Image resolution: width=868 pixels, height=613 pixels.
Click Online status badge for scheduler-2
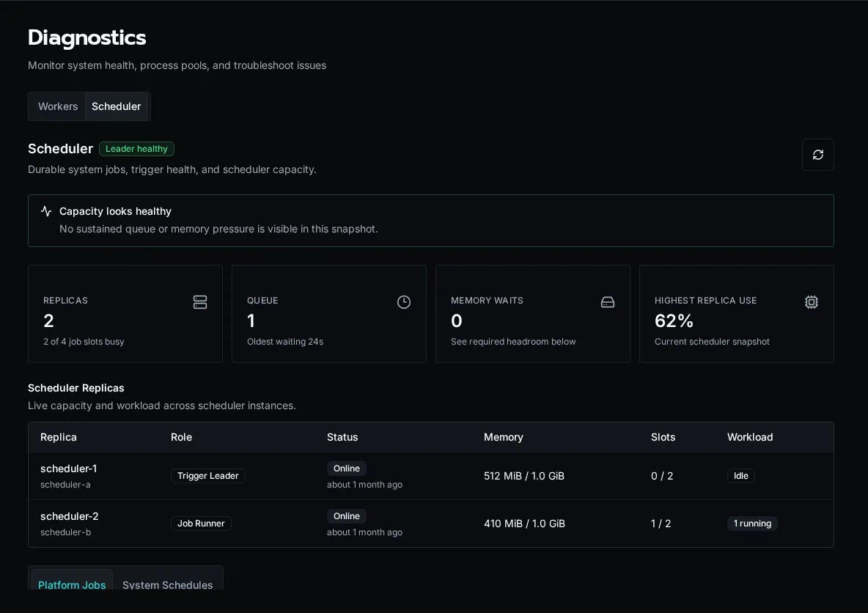coord(347,516)
